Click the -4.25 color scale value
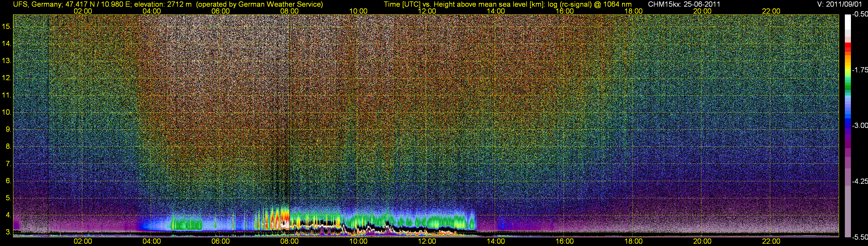This screenshot has width=868, height=246. point(860,181)
